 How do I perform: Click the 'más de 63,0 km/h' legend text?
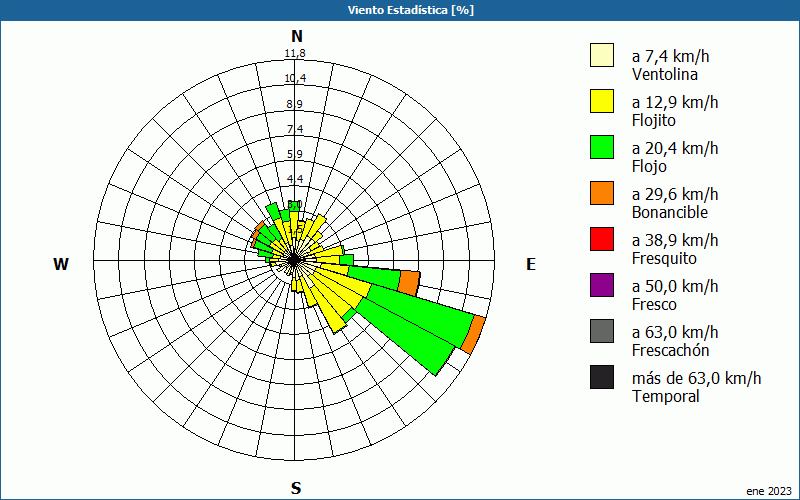696,378
